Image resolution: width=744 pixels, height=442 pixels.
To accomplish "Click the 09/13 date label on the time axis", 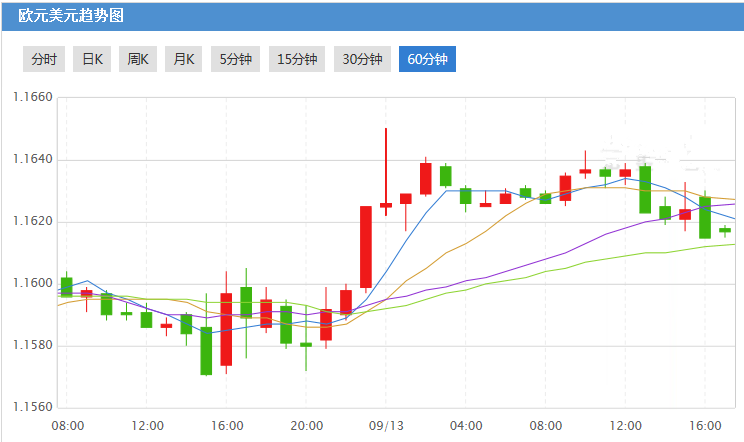I will point(387,425).
